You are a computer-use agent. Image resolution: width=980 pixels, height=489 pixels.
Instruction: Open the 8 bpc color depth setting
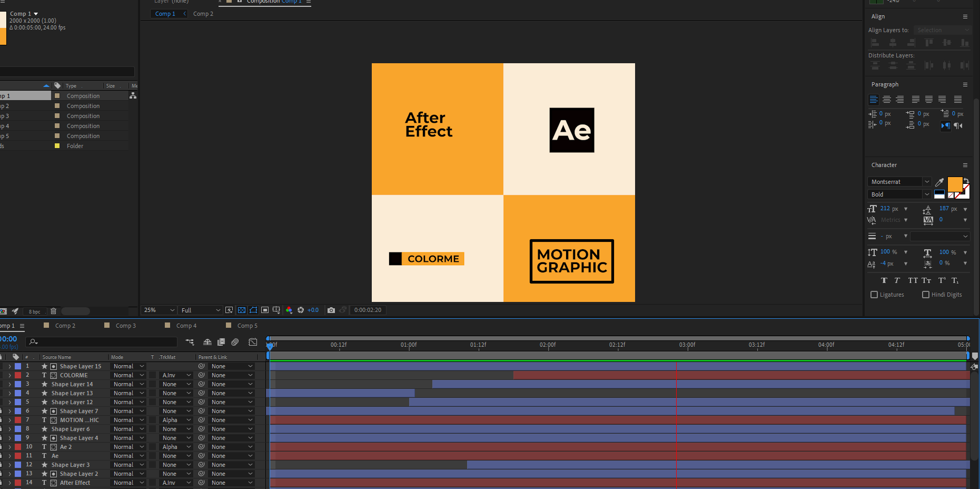34,312
